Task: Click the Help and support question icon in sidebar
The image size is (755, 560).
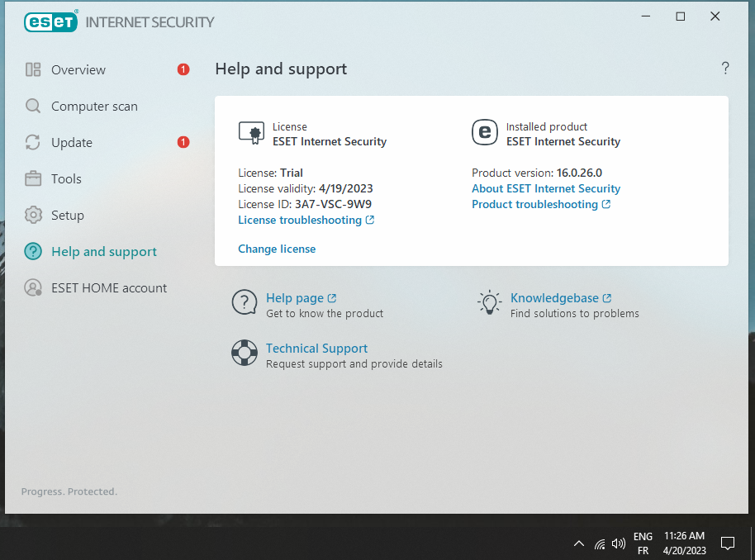Action: pyautogui.click(x=33, y=251)
